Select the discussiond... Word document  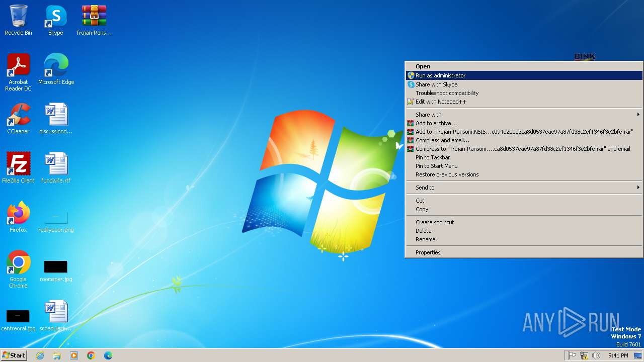point(56,119)
